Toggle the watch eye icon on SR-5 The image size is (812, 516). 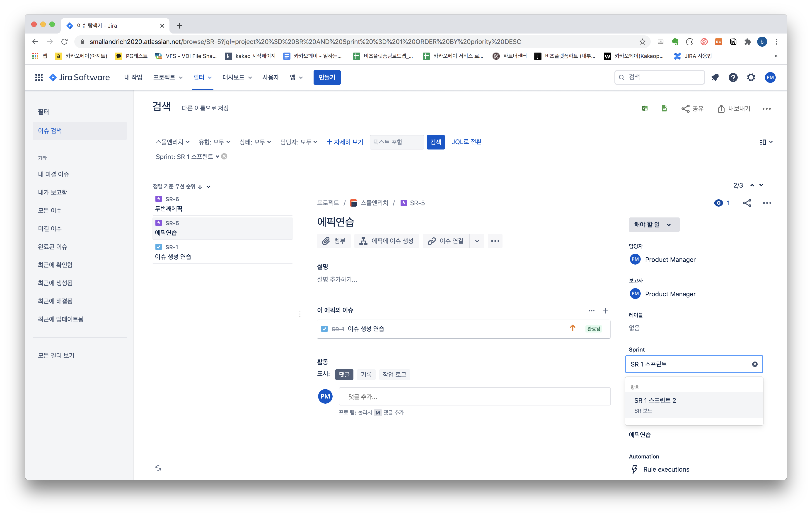(719, 203)
